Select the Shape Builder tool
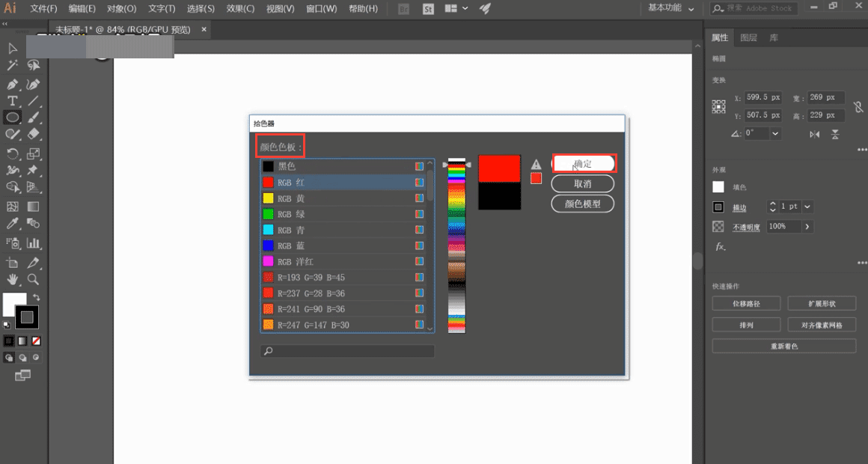Viewport: 868px width, 464px height. pyautogui.click(x=12, y=186)
